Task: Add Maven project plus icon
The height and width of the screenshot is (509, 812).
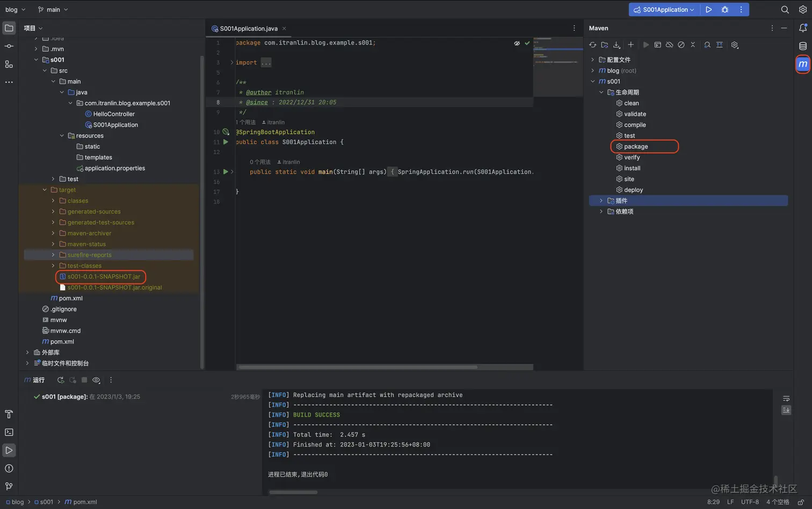Action: tap(631, 45)
